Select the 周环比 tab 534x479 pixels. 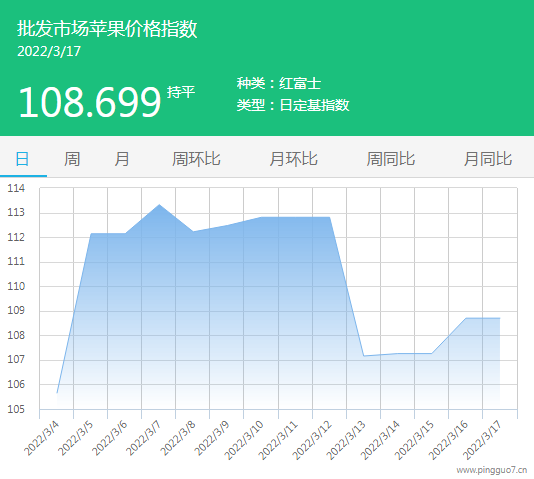pos(196,159)
